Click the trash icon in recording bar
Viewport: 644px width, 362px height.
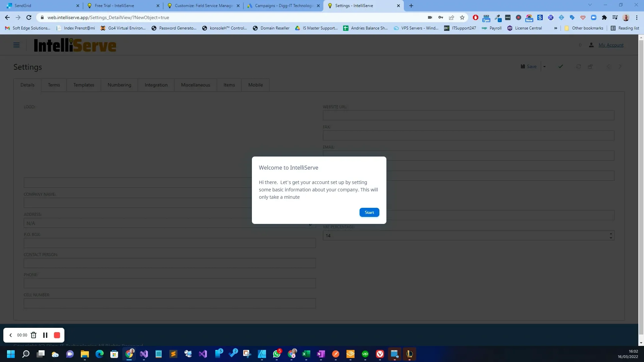click(x=33, y=335)
